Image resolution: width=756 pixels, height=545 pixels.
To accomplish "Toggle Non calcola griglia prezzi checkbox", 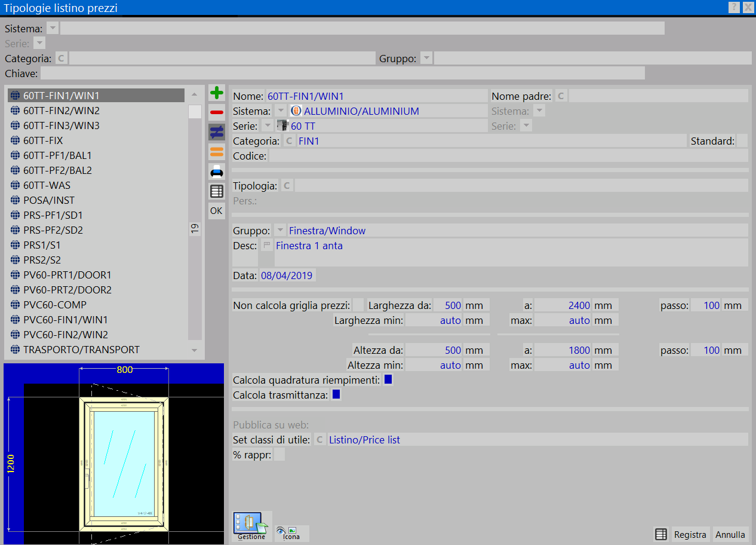I will pos(358,305).
